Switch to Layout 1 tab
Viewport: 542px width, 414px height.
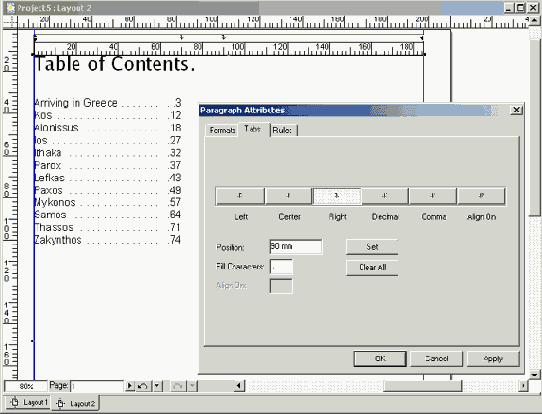[28, 402]
